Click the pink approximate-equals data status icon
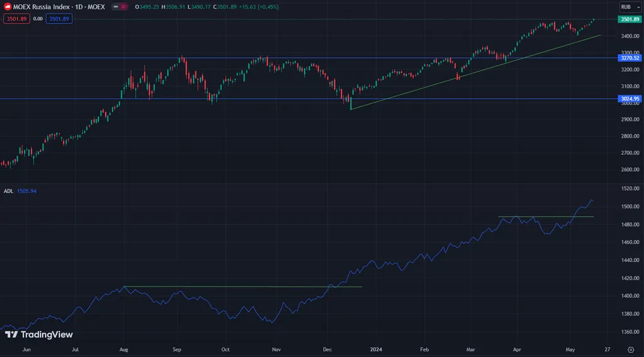 coord(123,6)
